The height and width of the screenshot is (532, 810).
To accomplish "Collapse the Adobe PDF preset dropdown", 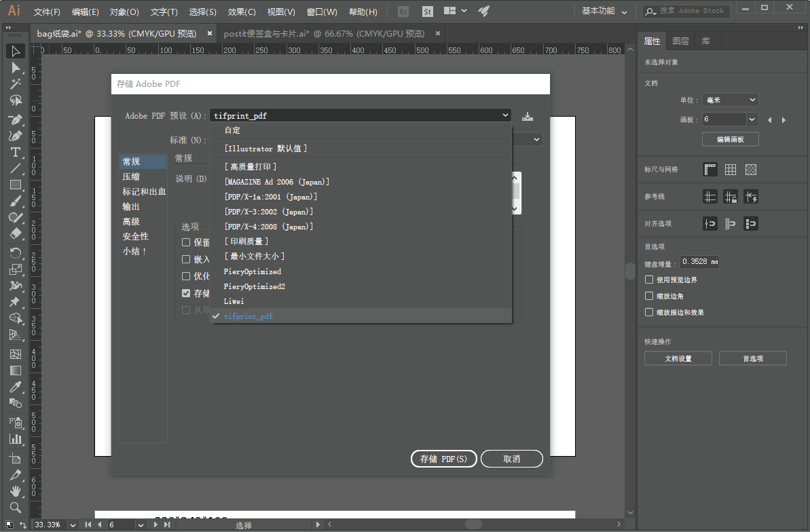I will (x=505, y=115).
